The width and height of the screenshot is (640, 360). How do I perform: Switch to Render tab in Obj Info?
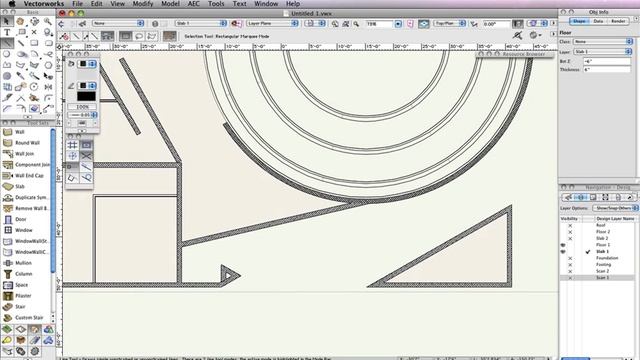coord(618,21)
